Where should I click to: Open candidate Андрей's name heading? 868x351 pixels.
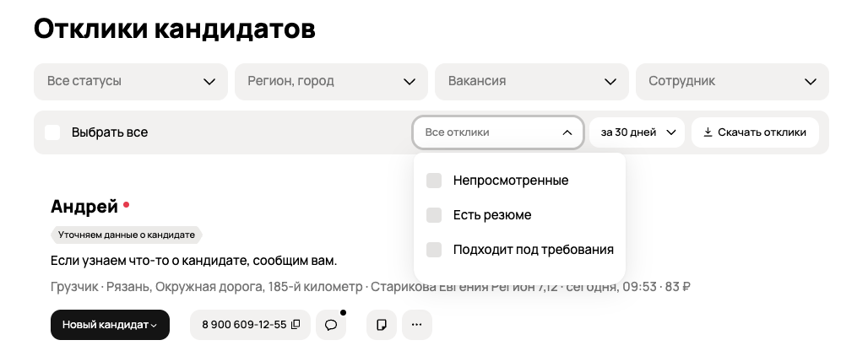pos(84,207)
